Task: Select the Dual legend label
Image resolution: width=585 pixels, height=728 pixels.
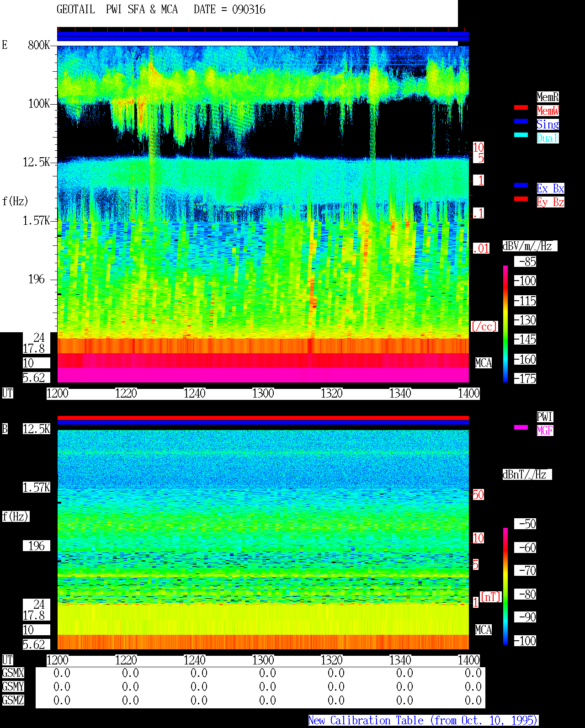Action: tap(548, 138)
